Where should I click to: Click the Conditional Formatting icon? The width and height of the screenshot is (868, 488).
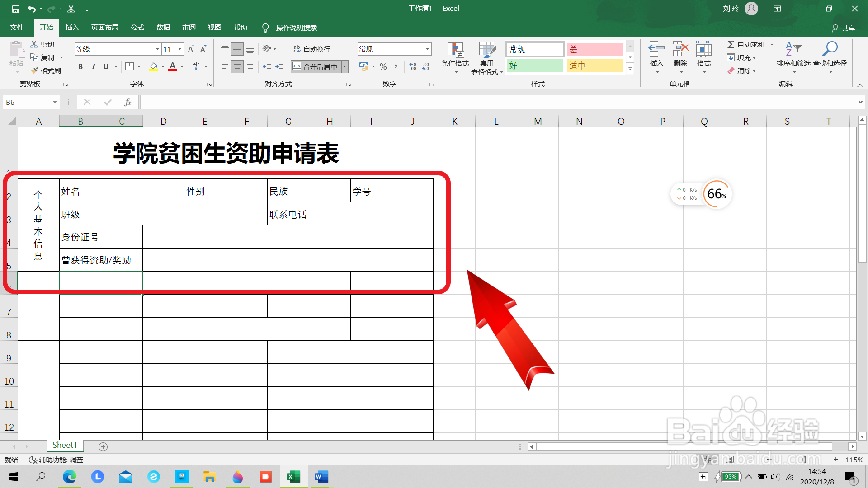[455, 50]
